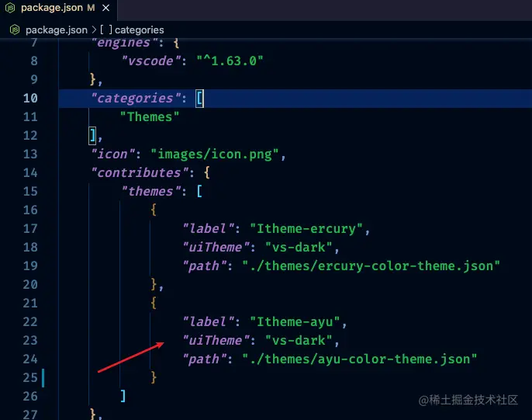Click the "^1.63.0" version value
The width and height of the screenshot is (532, 420).
[230, 61]
